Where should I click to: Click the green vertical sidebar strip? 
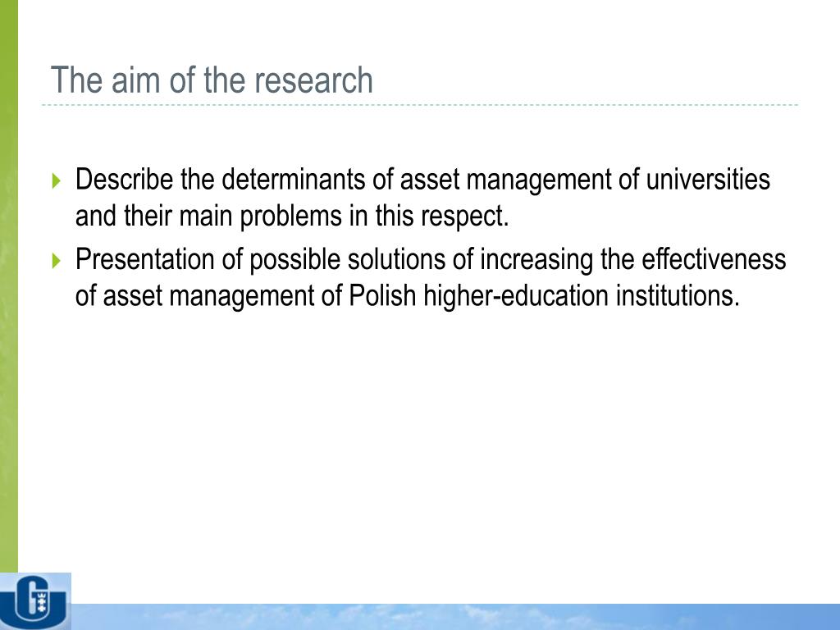coord(8,286)
